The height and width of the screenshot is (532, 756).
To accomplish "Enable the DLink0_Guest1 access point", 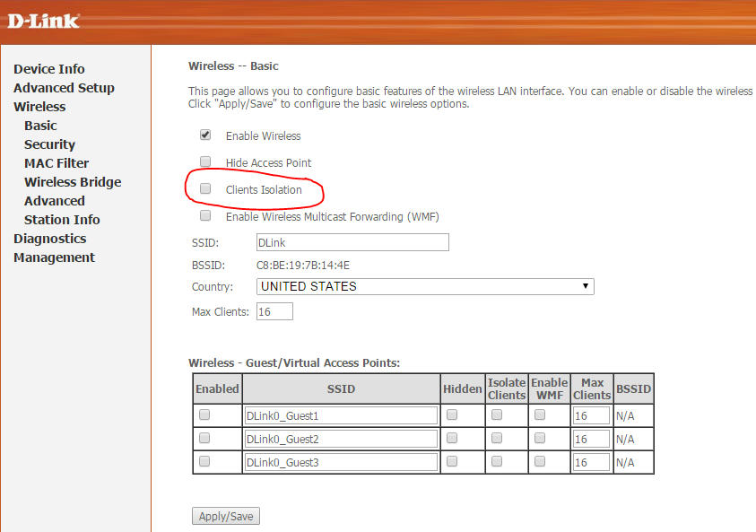I will click(x=204, y=415).
